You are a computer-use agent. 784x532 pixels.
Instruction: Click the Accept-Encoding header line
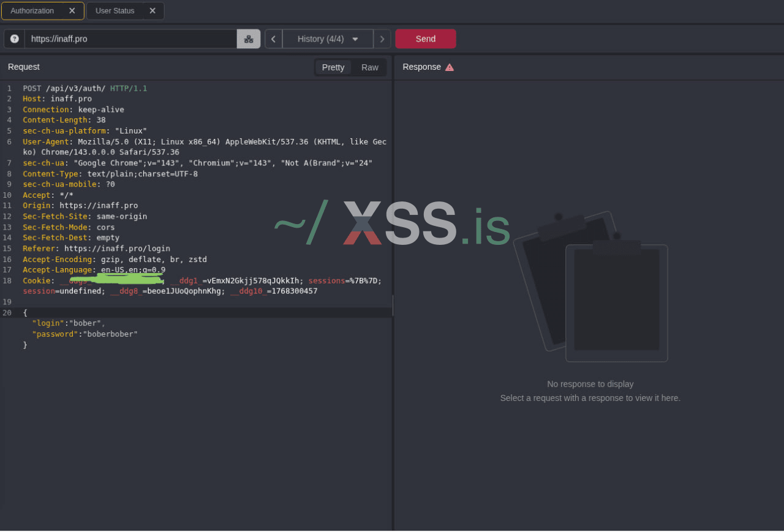(x=115, y=259)
